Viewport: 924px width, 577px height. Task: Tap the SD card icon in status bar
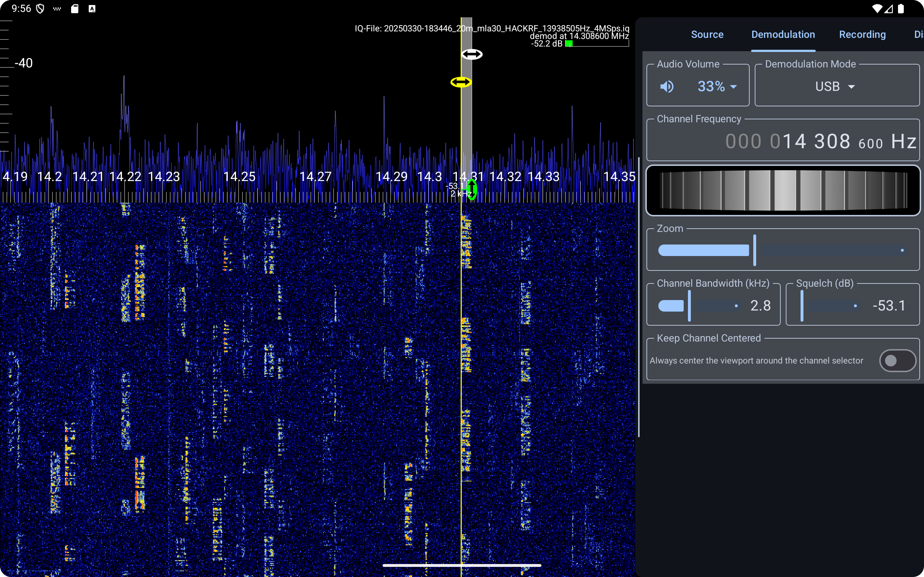75,8
